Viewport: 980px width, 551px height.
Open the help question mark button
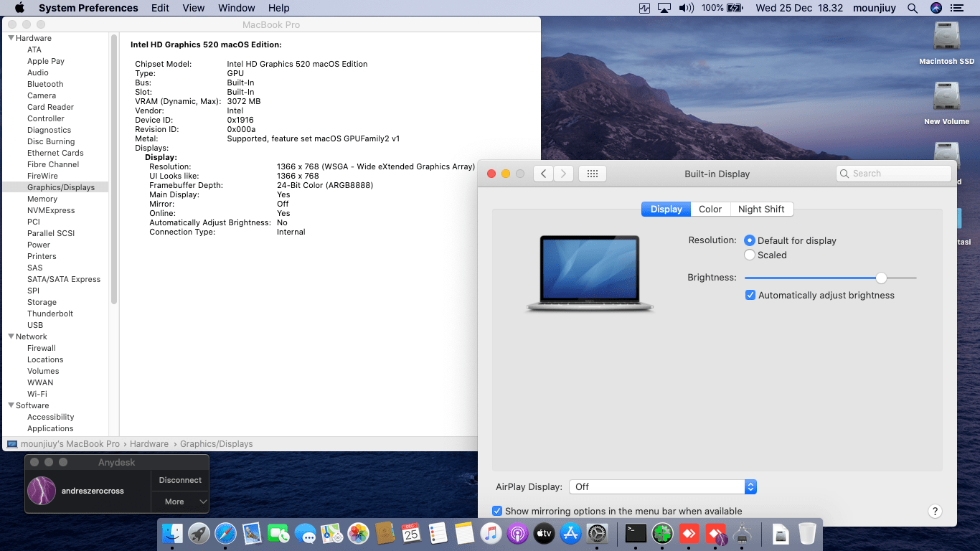[x=935, y=511]
